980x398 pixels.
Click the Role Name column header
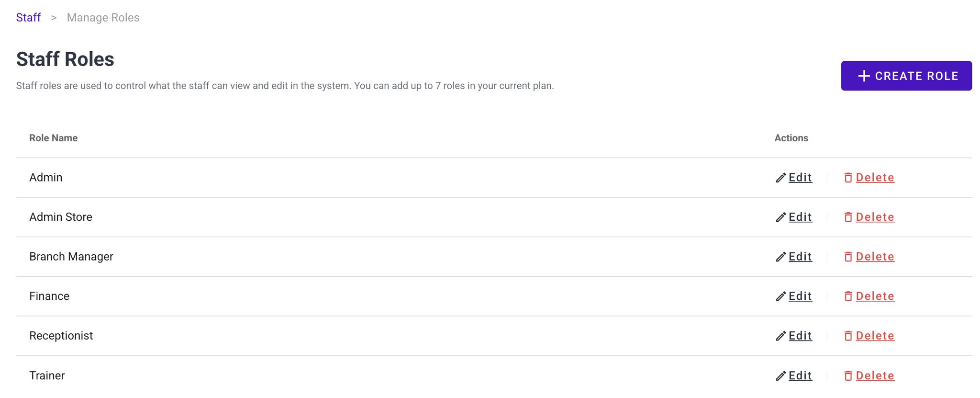pos(53,138)
